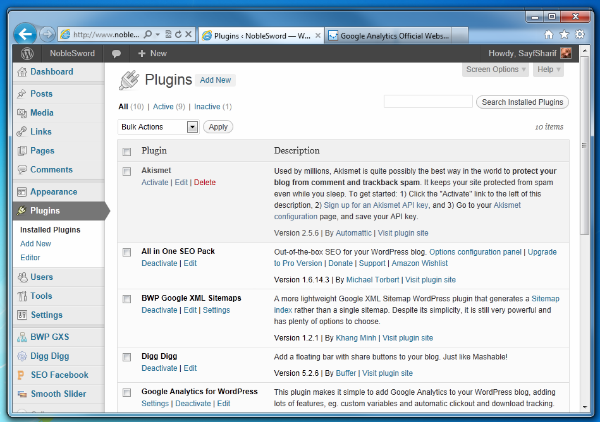This screenshot has height=422, width=600.
Task: Check the All in One SEO Pack checkbox
Action: [127, 252]
